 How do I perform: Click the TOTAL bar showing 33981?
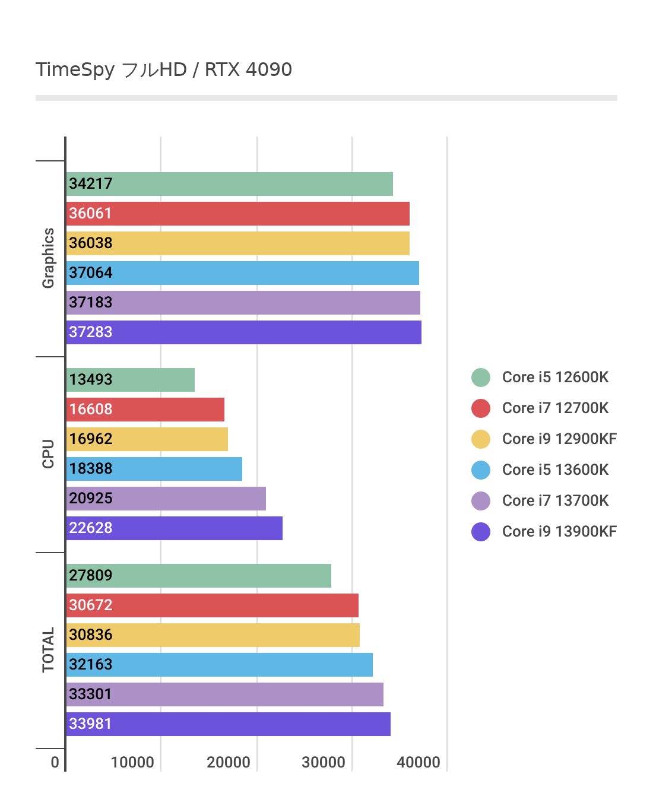[228, 724]
